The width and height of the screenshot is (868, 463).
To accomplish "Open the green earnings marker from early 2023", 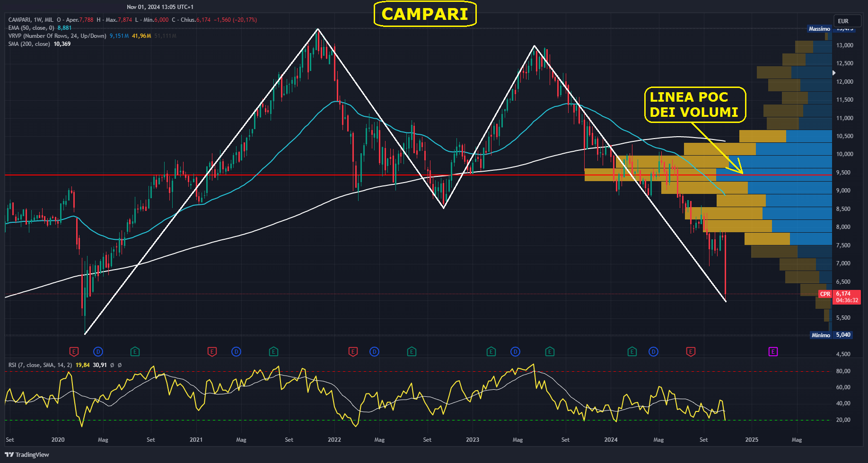I will pyautogui.click(x=491, y=351).
